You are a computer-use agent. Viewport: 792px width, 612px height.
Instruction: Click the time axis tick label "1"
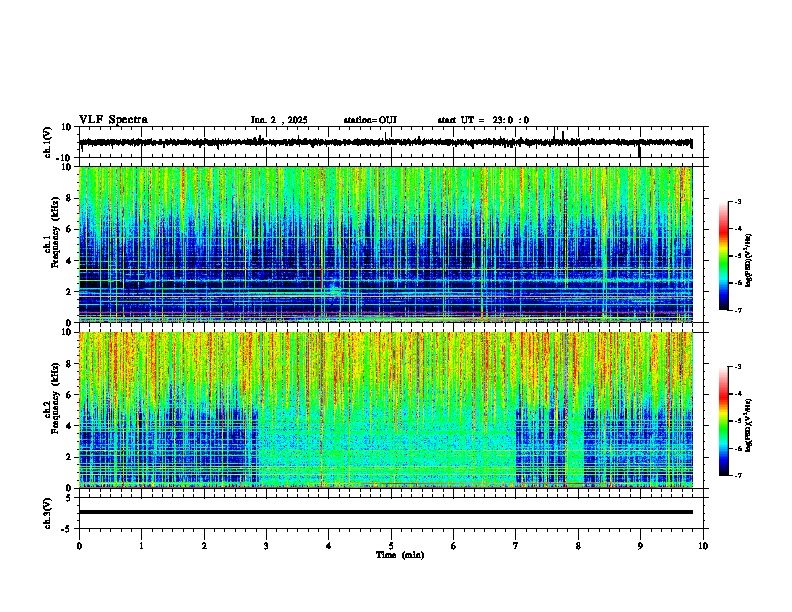coord(141,546)
